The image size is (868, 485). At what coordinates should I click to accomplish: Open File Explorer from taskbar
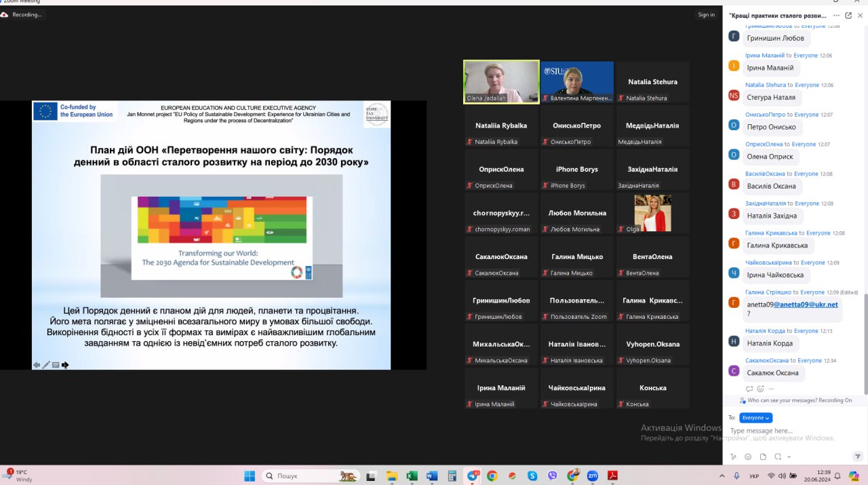click(391, 476)
